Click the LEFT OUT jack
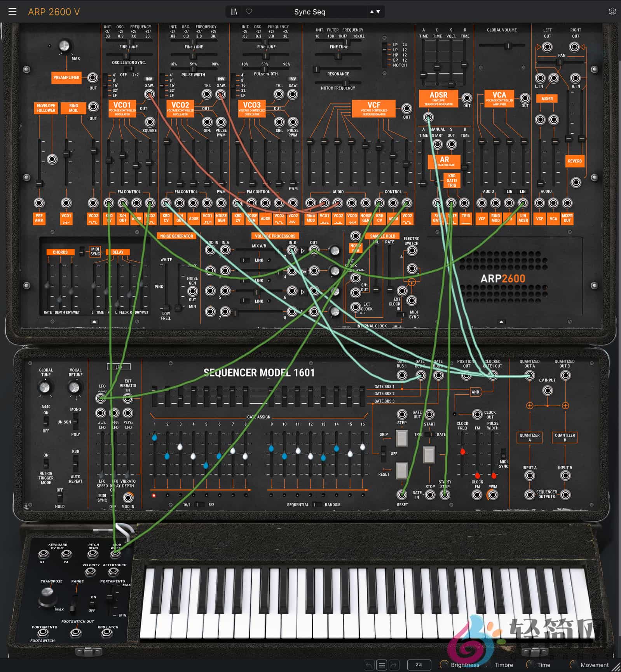This screenshot has width=621, height=672. (x=547, y=47)
